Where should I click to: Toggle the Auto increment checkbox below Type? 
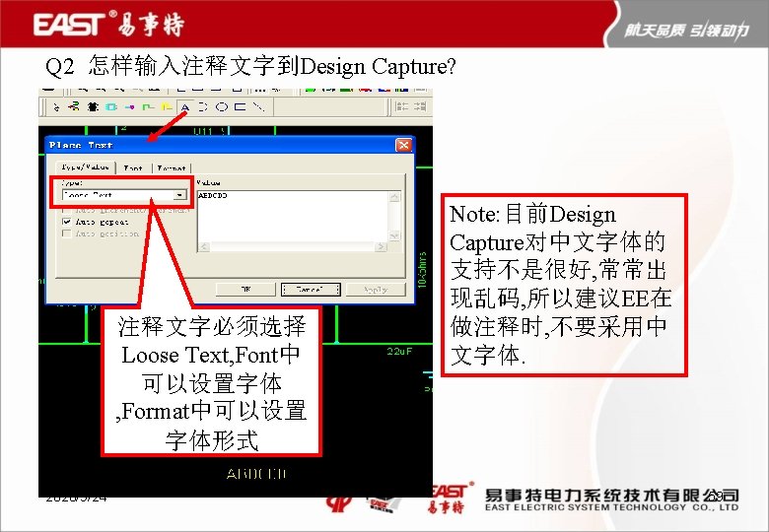[67, 210]
